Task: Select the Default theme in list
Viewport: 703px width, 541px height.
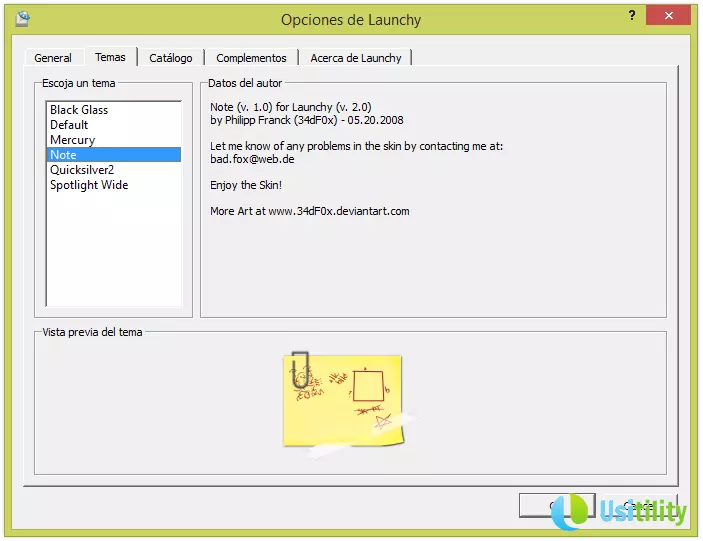Action: pyautogui.click(x=69, y=125)
